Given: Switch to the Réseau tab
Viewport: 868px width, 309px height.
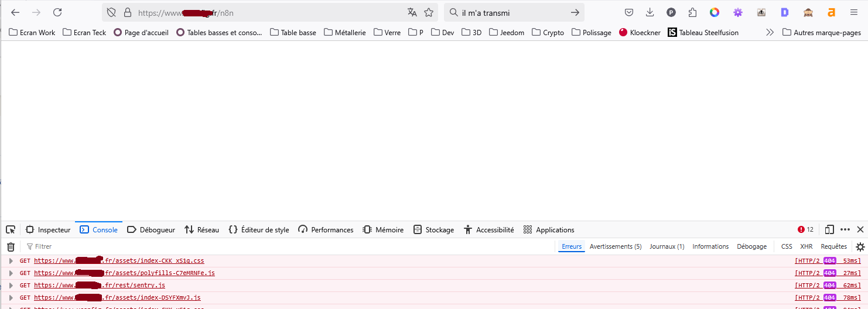Looking at the screenshot, I should click(202, 230).
